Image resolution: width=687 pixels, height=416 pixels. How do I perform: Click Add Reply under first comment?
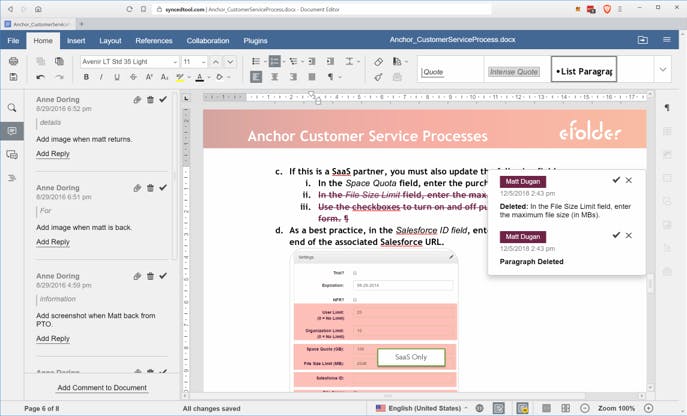[53, 153]
